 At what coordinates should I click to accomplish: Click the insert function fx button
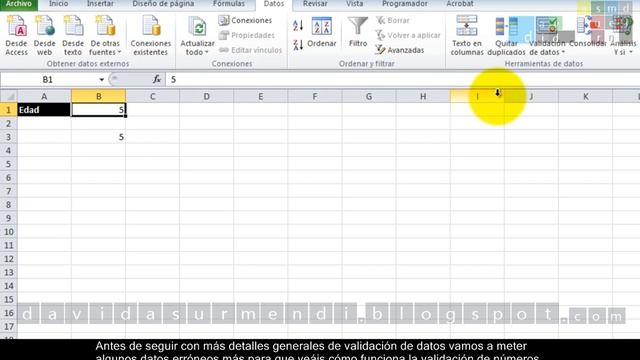(x=157, y=80)
